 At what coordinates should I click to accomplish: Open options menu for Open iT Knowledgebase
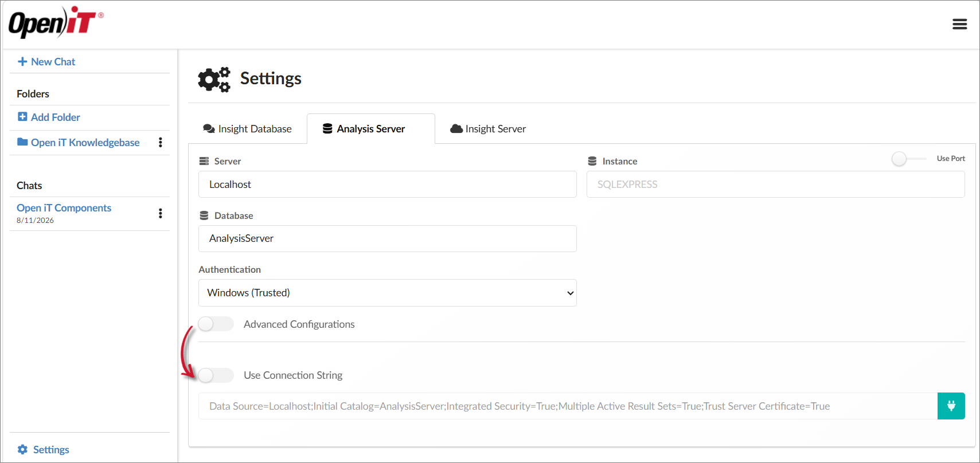point(161,142)
